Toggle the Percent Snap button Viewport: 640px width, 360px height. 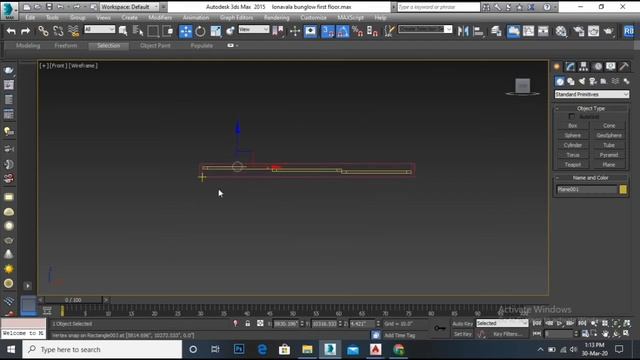point(358,31)
